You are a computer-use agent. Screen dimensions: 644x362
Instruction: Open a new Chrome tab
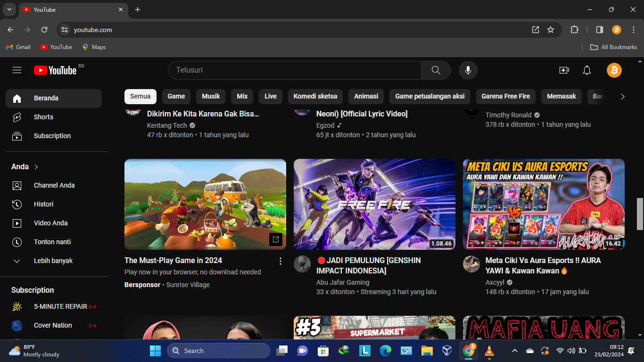point(137,9)
